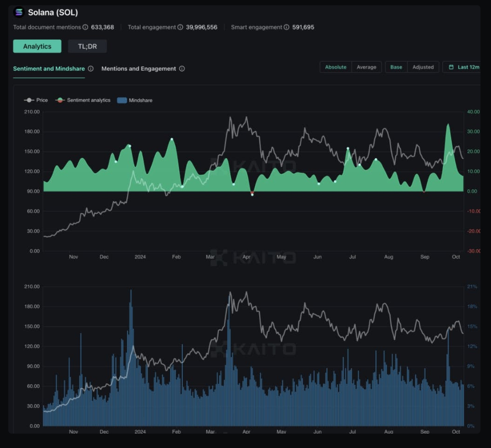Click the total engagement value 39,996,556
Viewport: 491px width, 448px height.
tap(201, 27)
